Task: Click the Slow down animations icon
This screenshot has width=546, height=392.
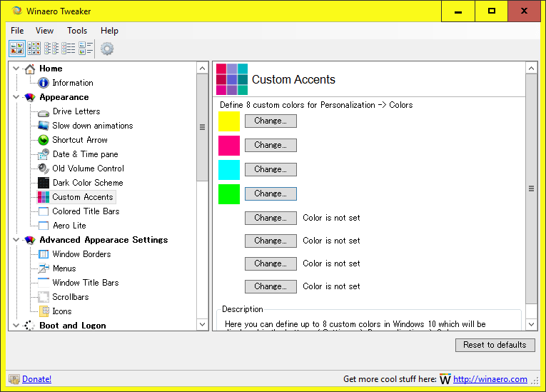Action: [x=43, y=126]
